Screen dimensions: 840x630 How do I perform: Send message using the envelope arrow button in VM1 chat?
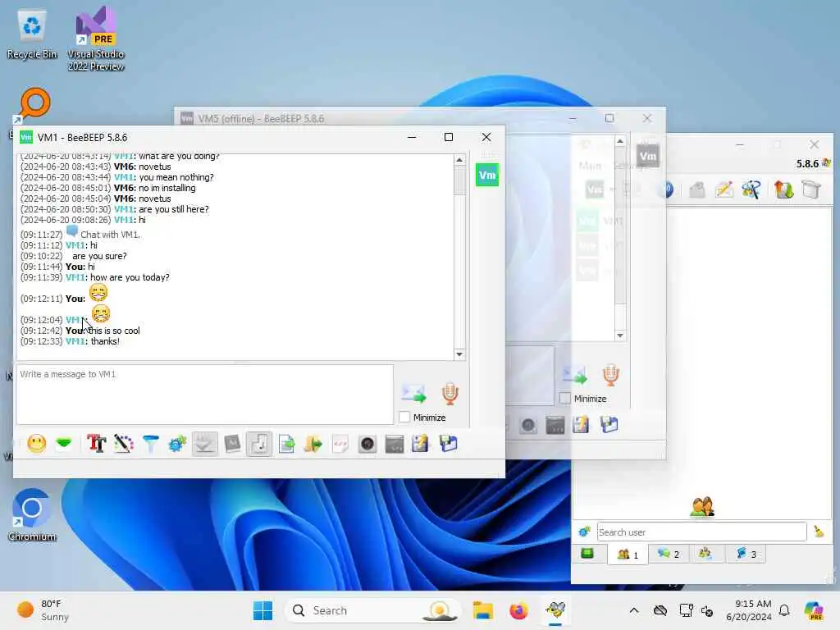413,393
